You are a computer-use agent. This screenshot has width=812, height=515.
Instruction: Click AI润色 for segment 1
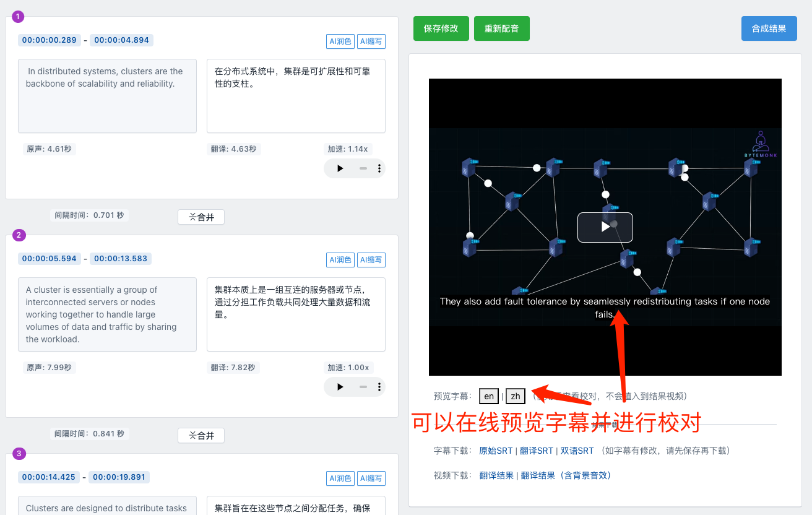click(340, 41)
